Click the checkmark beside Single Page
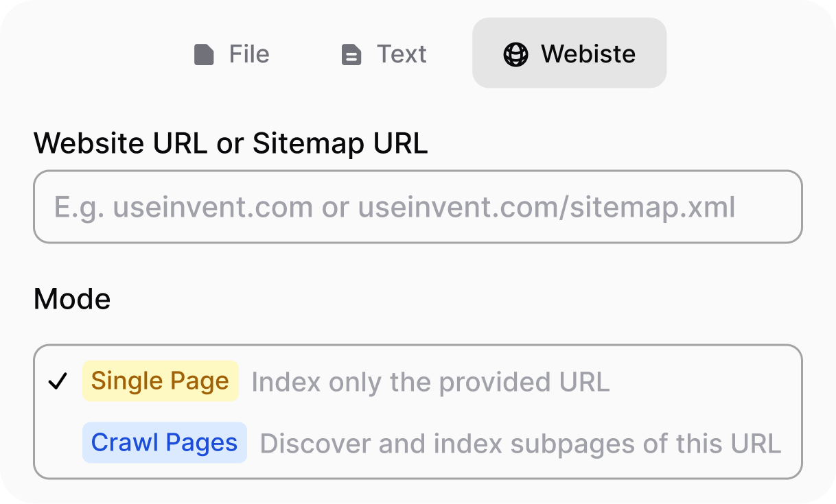 pyautogui.click(x=58, y=382)
